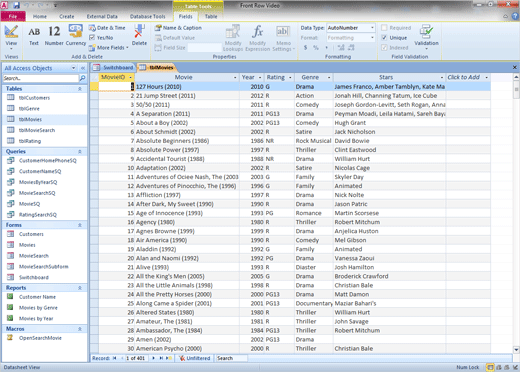The height and width of the screenshot is (372, 520).
Task: Open the Movies by Genre report
Action: [x=38, y=308]
